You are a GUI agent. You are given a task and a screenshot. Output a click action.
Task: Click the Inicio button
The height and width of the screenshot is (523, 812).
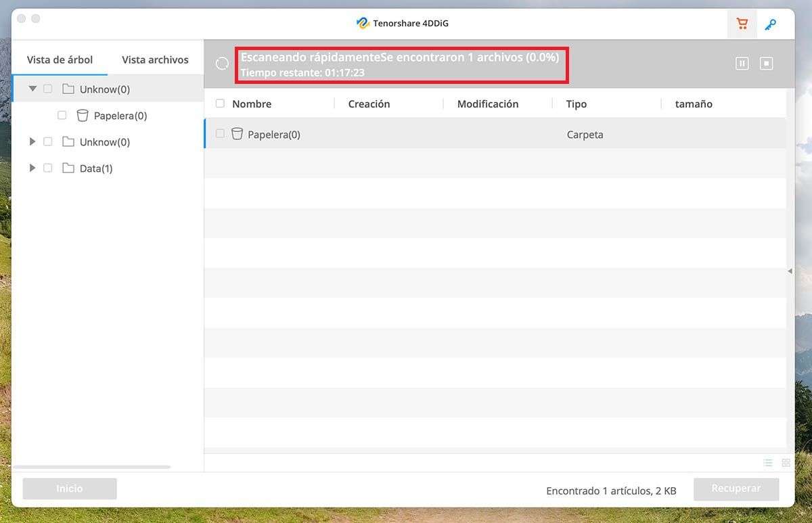[69, 488]
